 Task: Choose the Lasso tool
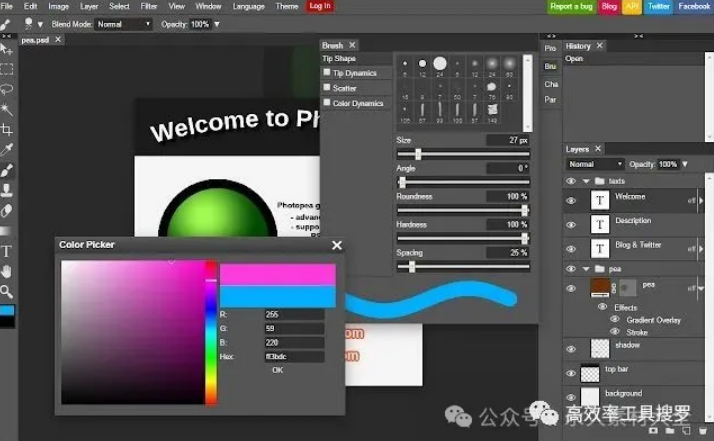click(6, 89)
